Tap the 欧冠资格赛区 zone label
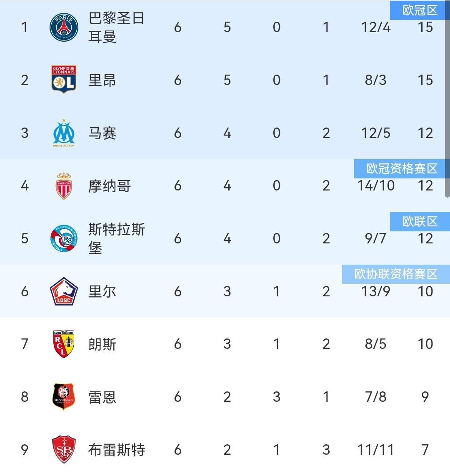450x476 pixels. pos(402,168)
